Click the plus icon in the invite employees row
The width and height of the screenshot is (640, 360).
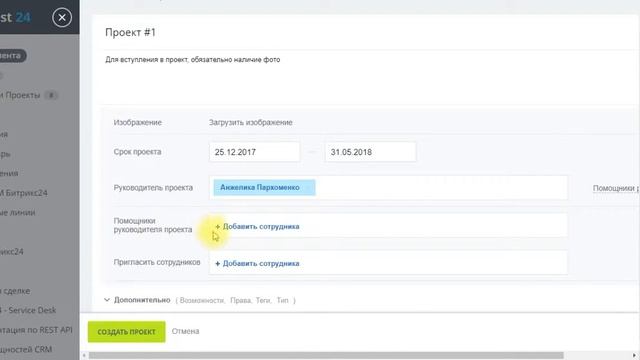coord(218,264)
